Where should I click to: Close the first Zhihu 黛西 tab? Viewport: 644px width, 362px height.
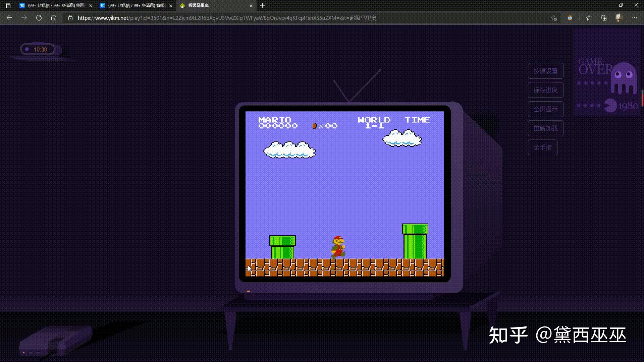(x=91, y=6)
